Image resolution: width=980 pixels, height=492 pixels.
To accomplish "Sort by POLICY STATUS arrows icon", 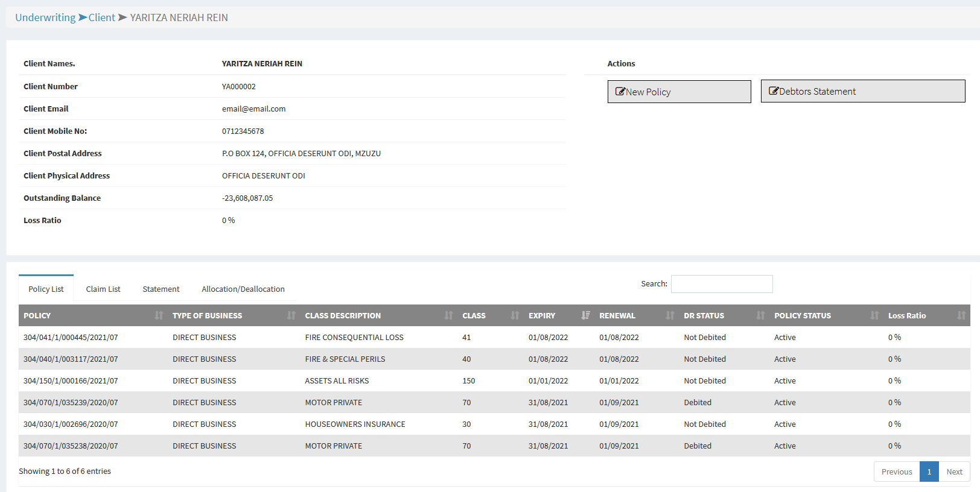I will point(874,315).
